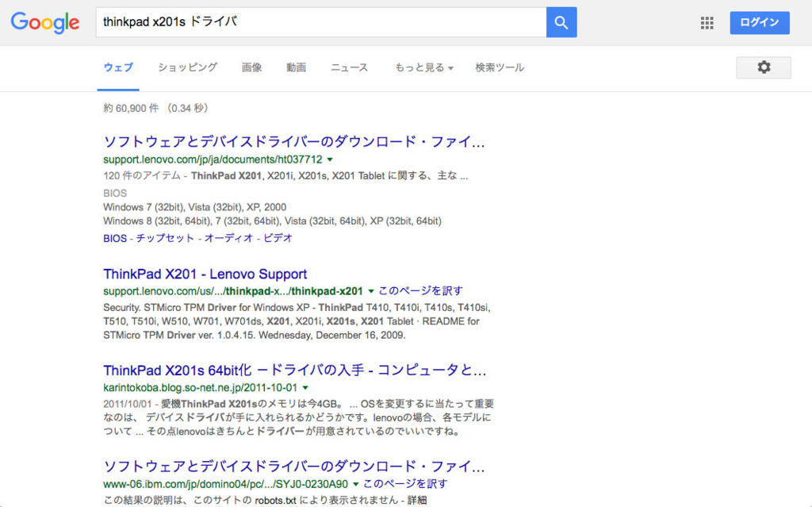812x507 pixels.
Task: Open the チップセット sitelink
Action: tap(165, 238)
